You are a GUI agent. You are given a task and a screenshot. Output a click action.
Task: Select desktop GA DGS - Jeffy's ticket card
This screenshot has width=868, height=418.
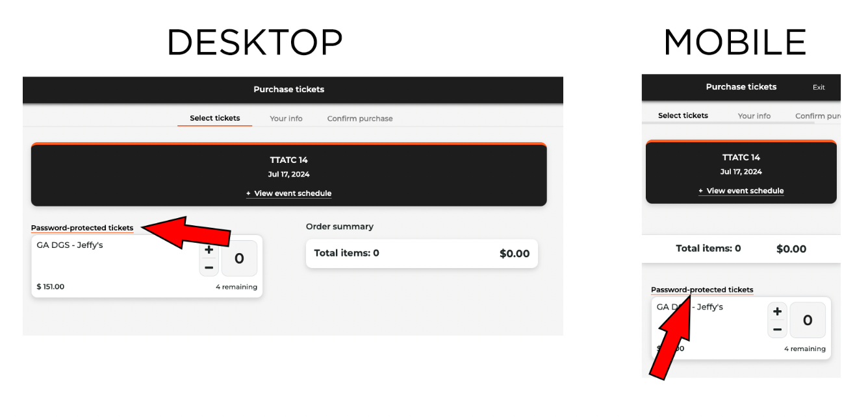(x=147, y=266)
